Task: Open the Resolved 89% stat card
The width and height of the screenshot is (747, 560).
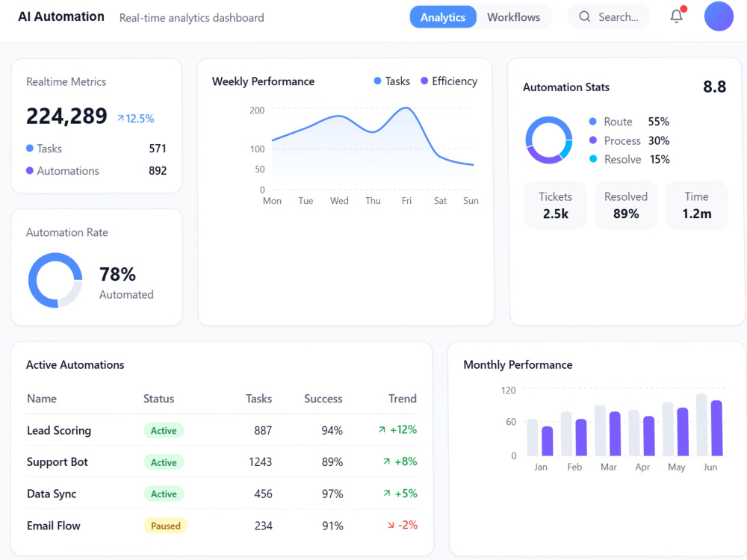Action: pyautogui.click(x=626, y=205)
